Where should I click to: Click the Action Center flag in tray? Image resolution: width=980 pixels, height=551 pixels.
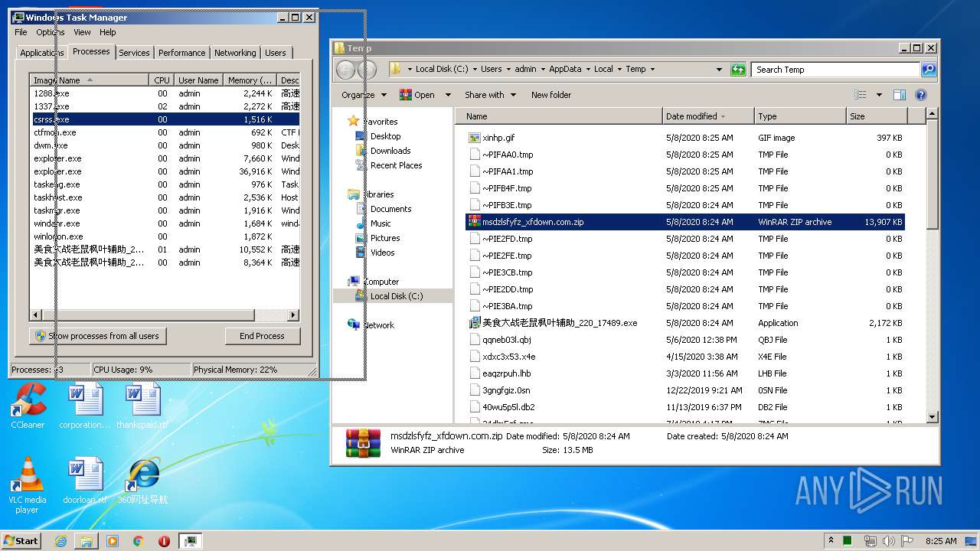907,541
